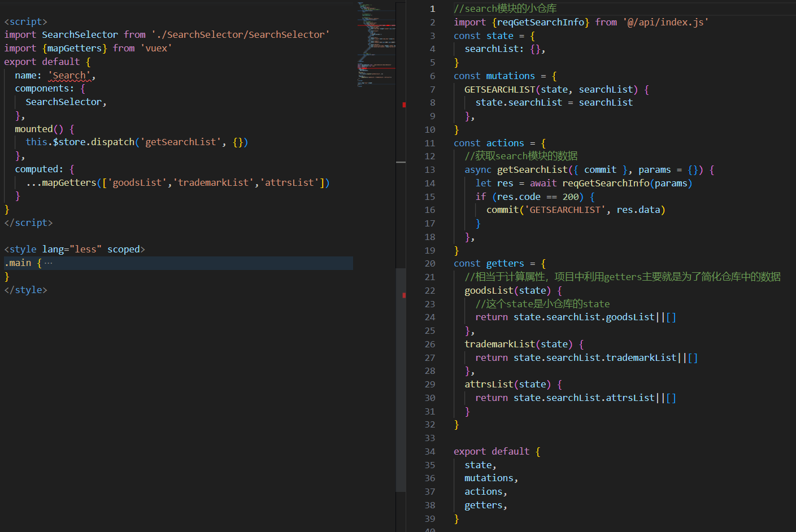This screenshot has height=532, width=796.
Task: Click line number 1 in right editor
Action: [x=432, y=8]
